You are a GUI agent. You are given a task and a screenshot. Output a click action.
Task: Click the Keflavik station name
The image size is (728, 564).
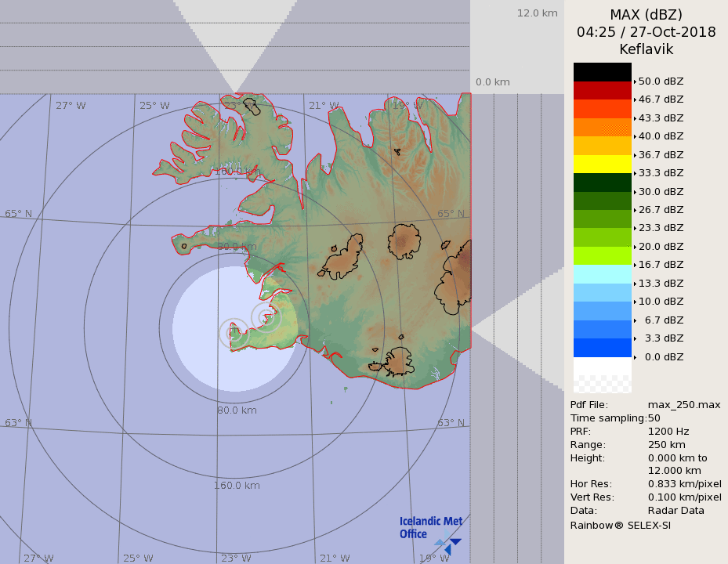click(x=646, y=49)
